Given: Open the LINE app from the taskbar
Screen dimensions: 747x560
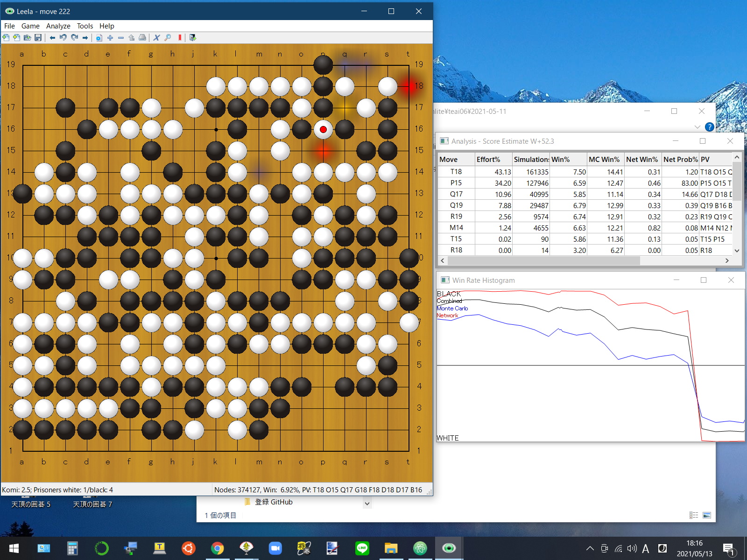Looking at the screenshot, I should point(362,548).
